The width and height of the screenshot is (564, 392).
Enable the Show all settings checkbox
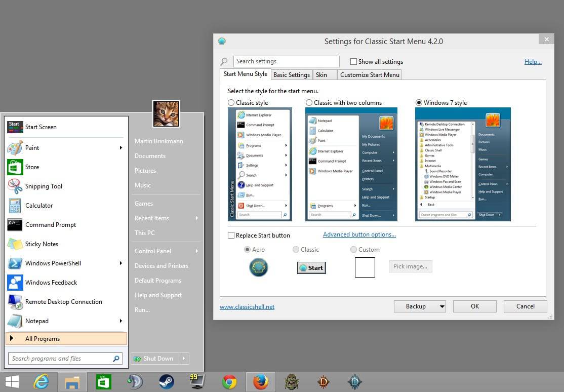tap(353, 61)
